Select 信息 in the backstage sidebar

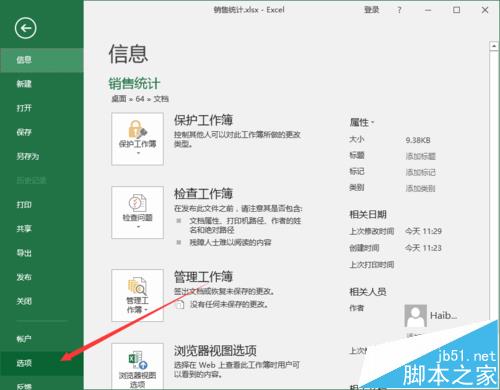tap(42, 60)
